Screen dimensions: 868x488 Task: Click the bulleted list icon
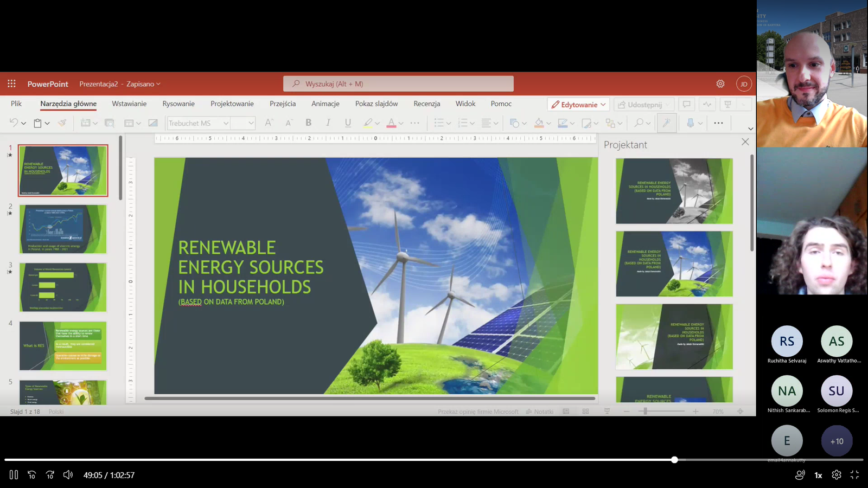pyautogui.click(x=439, y=123)
